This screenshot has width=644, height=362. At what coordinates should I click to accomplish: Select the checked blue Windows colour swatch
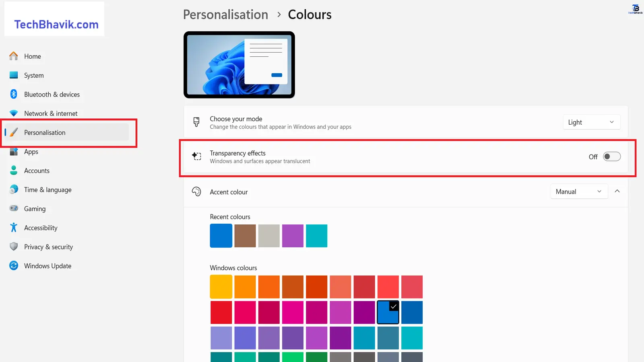coord(388,312)
